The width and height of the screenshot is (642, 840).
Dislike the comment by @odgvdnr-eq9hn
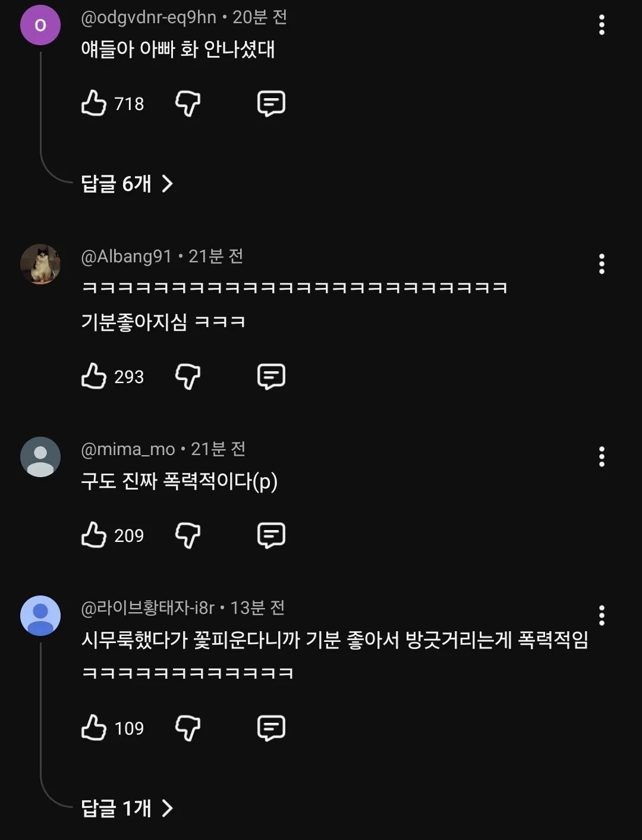[188, 104]
